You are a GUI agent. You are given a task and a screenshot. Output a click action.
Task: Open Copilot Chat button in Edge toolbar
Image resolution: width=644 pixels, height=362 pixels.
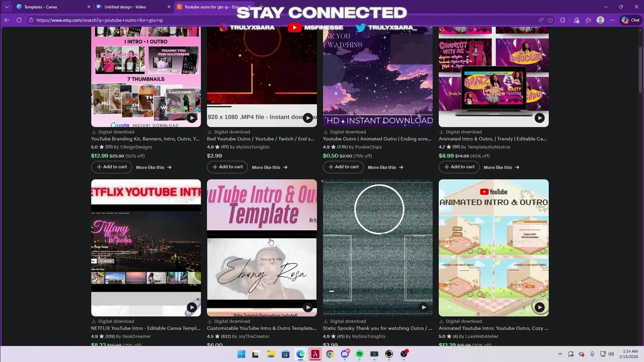click(630, 20)
